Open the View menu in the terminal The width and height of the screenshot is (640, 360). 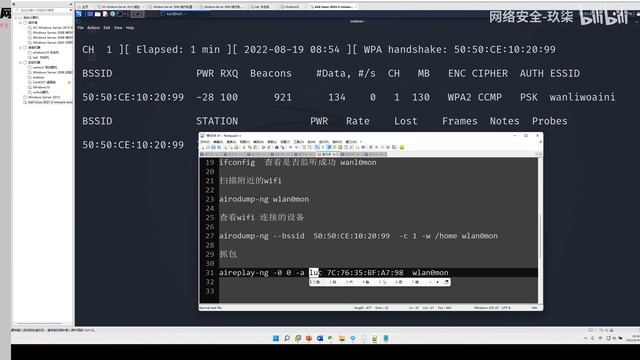(x=118, y=28)
